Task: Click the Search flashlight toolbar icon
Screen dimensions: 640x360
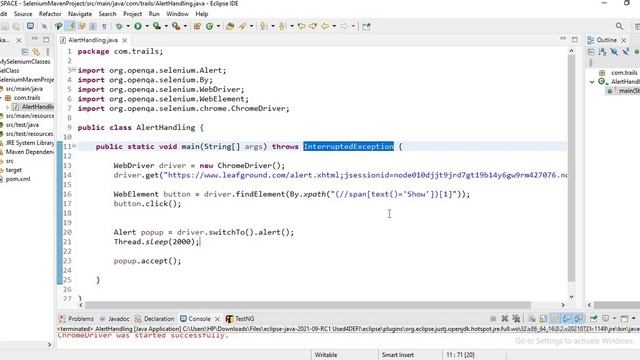Action: (242, 26)
